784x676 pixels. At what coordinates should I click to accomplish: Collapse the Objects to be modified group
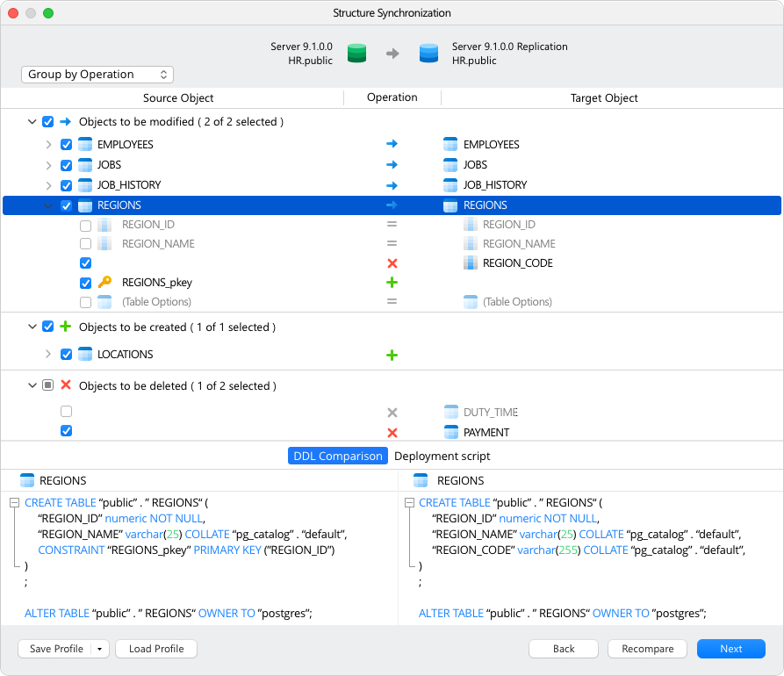tap(32, 121)
